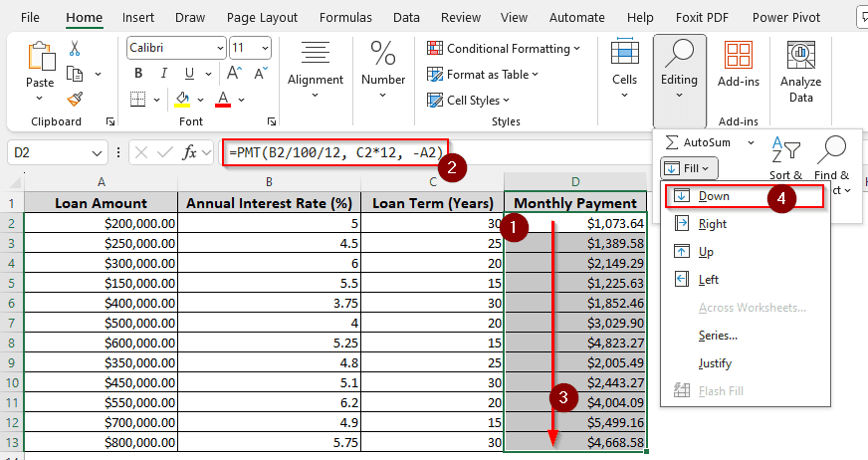
Task: Select cell with $200,000.00
Action: point(101,223)
